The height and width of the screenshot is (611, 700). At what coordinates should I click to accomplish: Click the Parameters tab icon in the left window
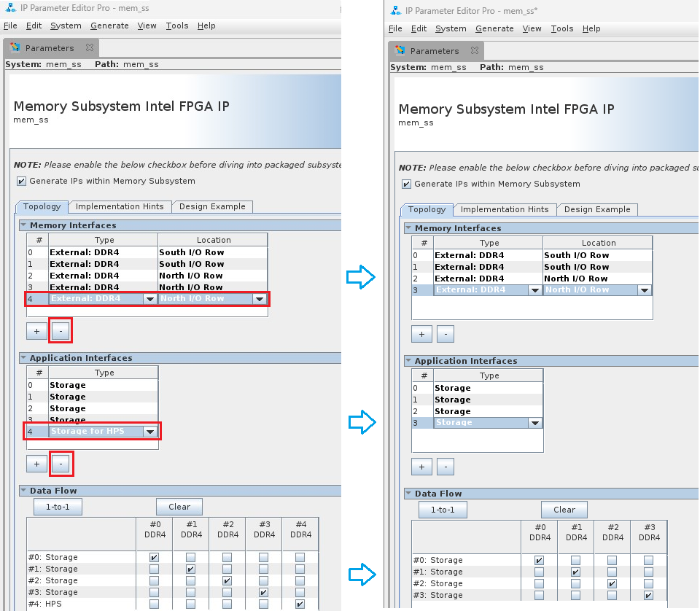15,48
